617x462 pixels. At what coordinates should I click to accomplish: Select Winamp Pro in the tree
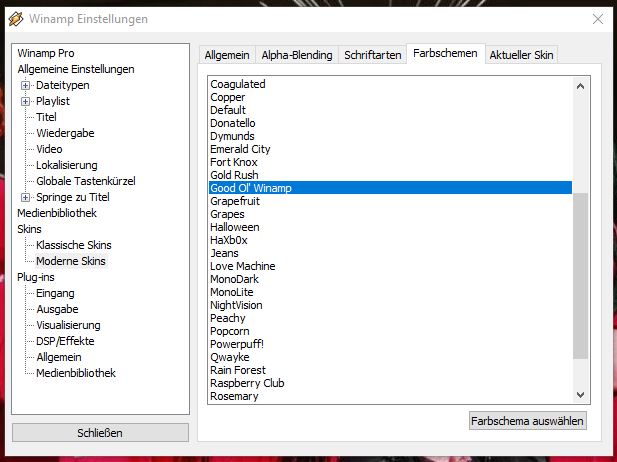tap(46, 53)
